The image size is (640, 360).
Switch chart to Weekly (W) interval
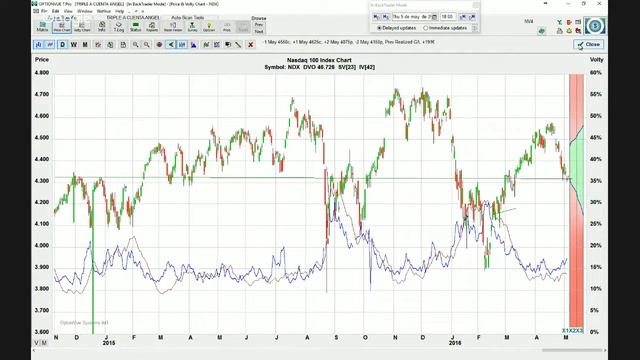tap(74, 44)
